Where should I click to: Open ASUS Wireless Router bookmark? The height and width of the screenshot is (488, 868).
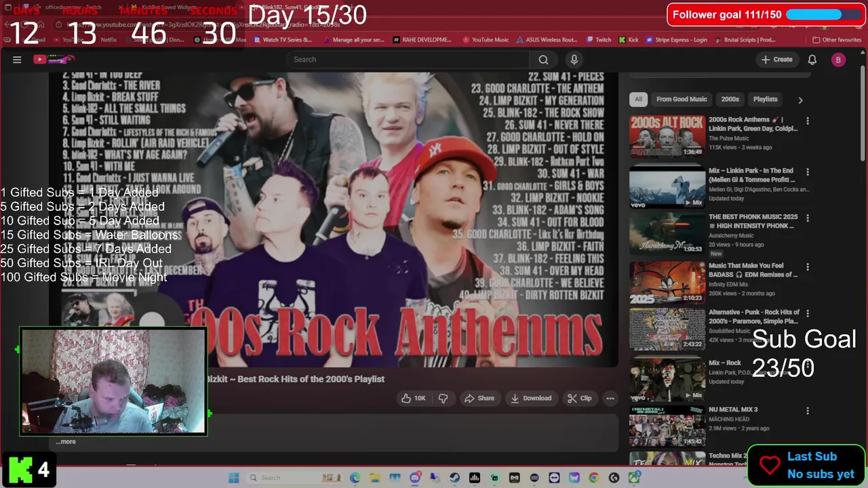coord(546,40)
